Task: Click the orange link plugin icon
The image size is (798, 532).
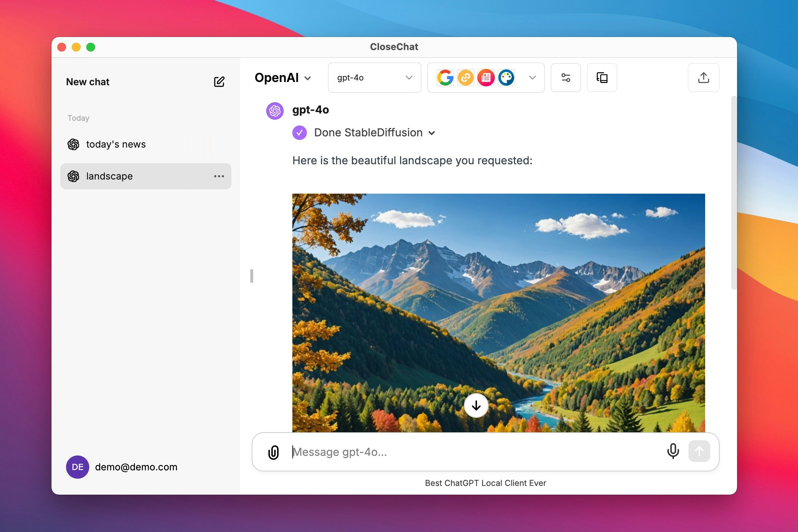Action: pos(465,78)
